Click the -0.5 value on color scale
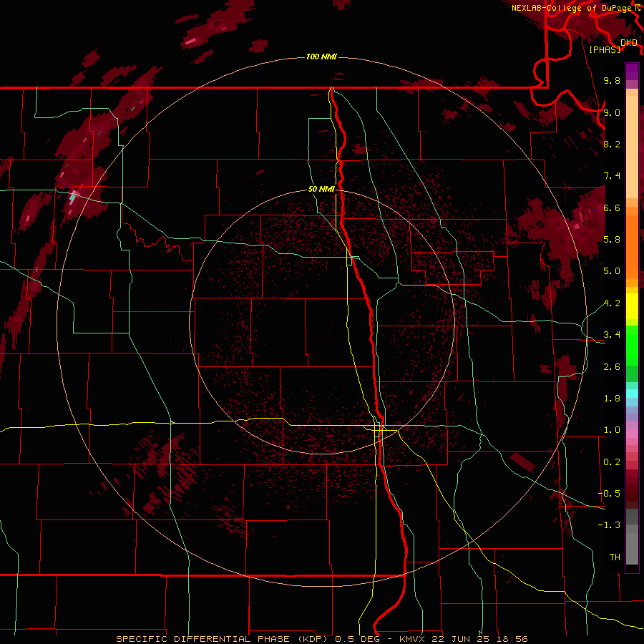 (x=609, y=494)
